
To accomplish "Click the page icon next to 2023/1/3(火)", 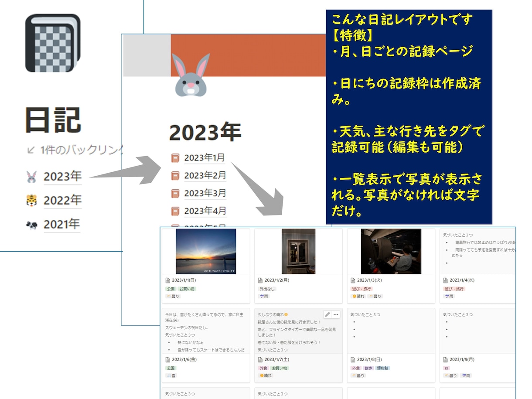I will point(353,280).
